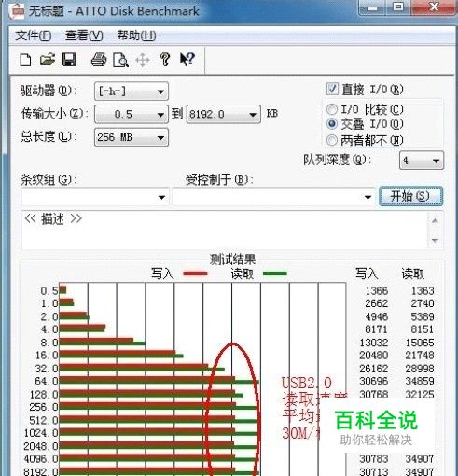Open 队列深度 queue depth dropdown

point(422,161)
